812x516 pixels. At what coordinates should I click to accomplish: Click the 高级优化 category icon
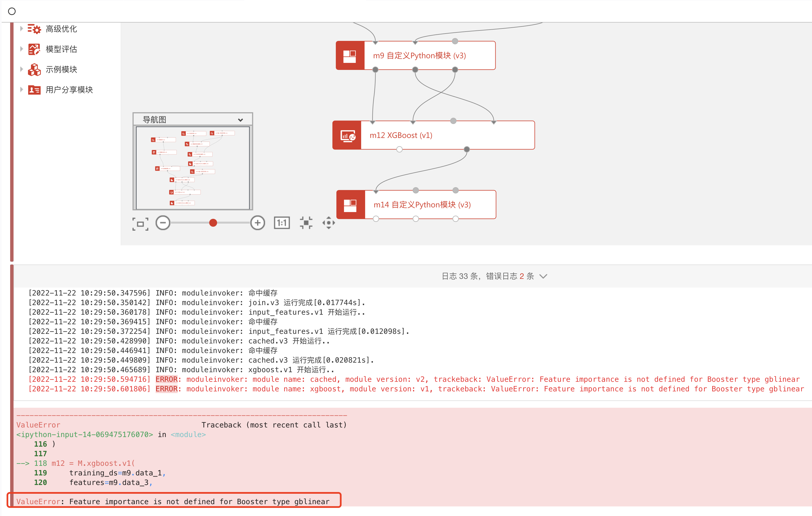click(x=34, y=29)
